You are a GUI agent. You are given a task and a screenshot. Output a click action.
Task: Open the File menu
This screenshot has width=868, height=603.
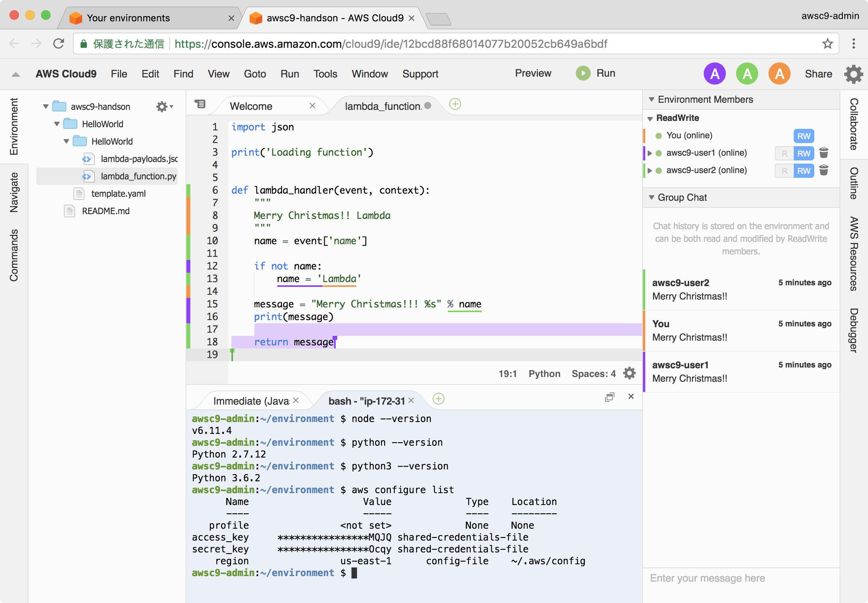(119, 74)
